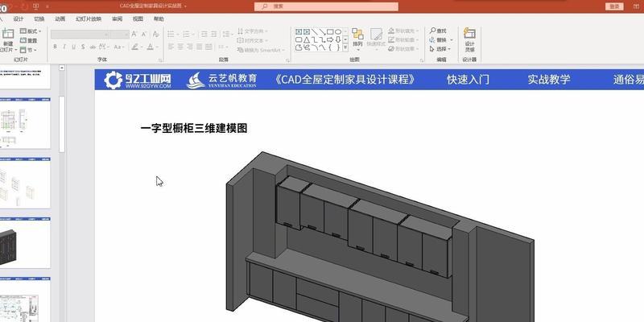
Task: Justify text alignment
Action: 199,47
